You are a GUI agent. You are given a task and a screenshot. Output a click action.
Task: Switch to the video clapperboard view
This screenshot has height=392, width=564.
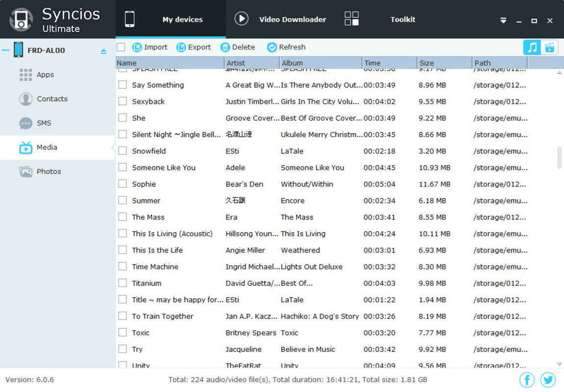pos(550,47)
